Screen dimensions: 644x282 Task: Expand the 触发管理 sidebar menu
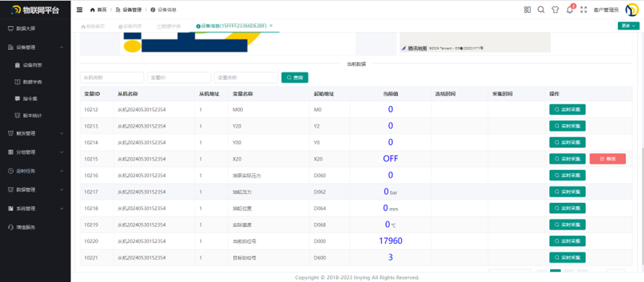pos(35,134)
